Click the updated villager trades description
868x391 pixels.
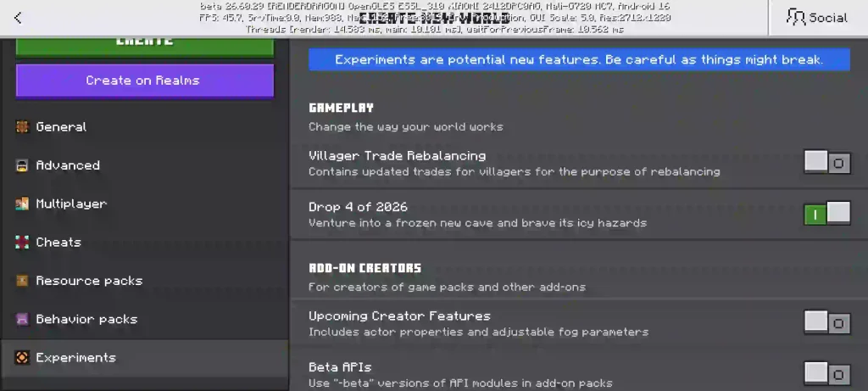click(x=515, y=171)
